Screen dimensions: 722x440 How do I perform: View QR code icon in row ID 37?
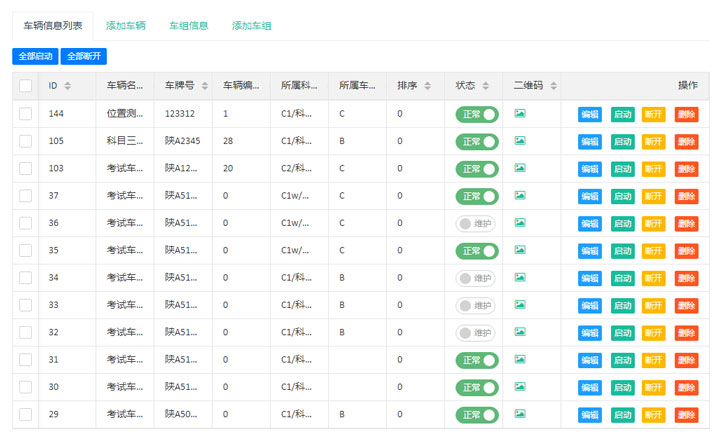click(519, 196)
